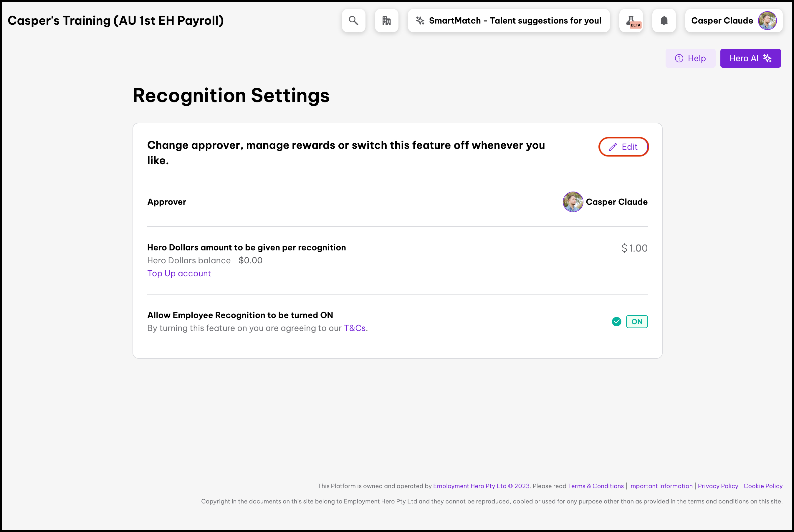794x532 pixels.
Task: Click the Top Up account link
Action: [179, 273]
